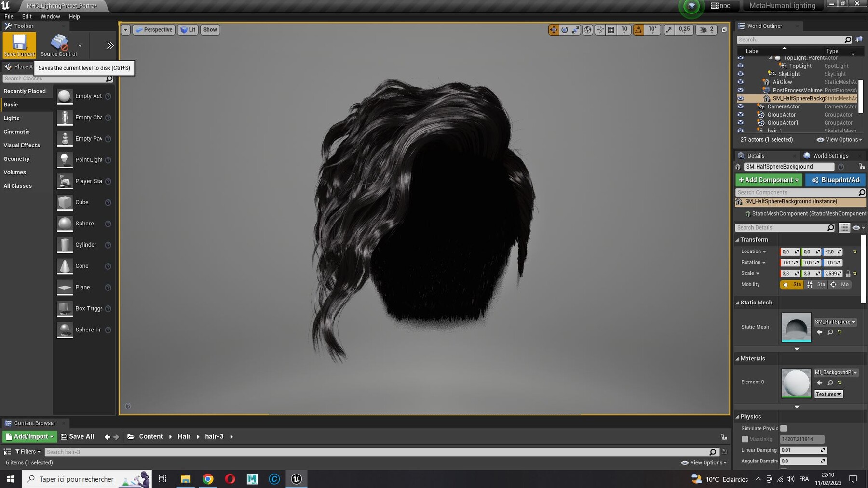
Task: Open File Explorer from the taskbar
Action: (186, 479)
